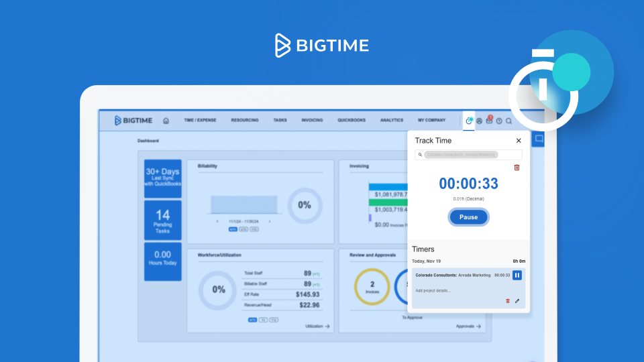Screen dimensions: 644x362
Task: Open the Invoicing menu
Action: pyautogui.click(x=312, y=120)
